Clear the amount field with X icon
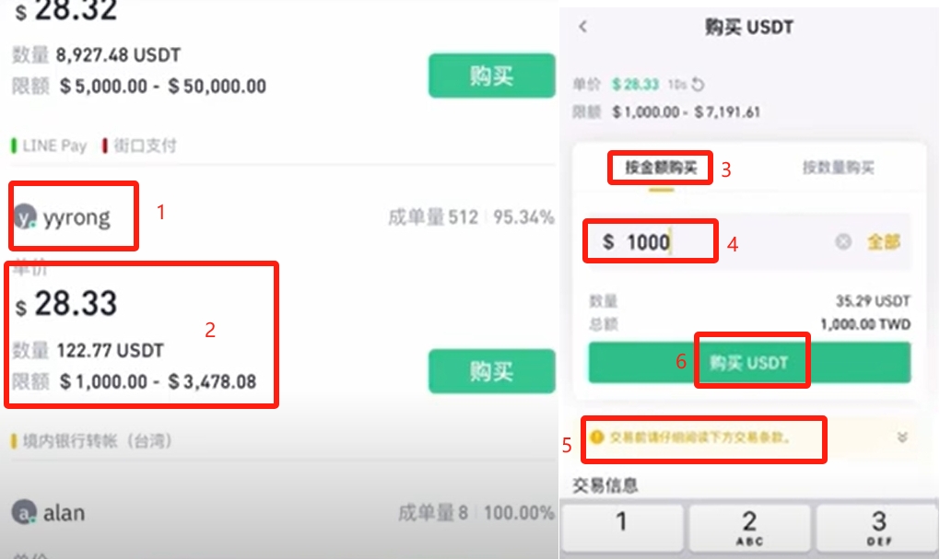 (843, 242)
